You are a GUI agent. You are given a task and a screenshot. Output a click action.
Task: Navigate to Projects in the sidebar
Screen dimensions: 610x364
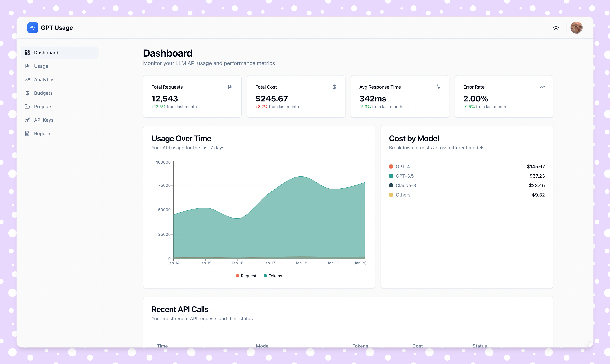[43, 107]
